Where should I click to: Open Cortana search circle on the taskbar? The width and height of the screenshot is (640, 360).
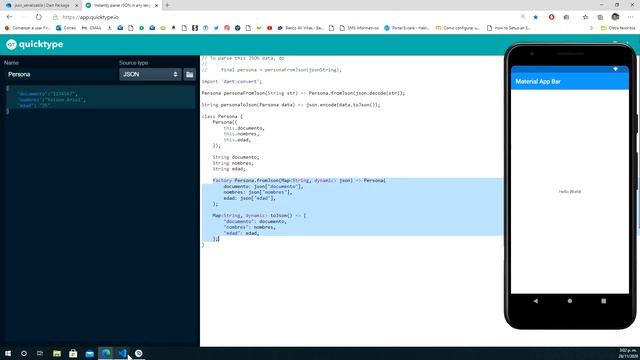click(x=24, y=353)
